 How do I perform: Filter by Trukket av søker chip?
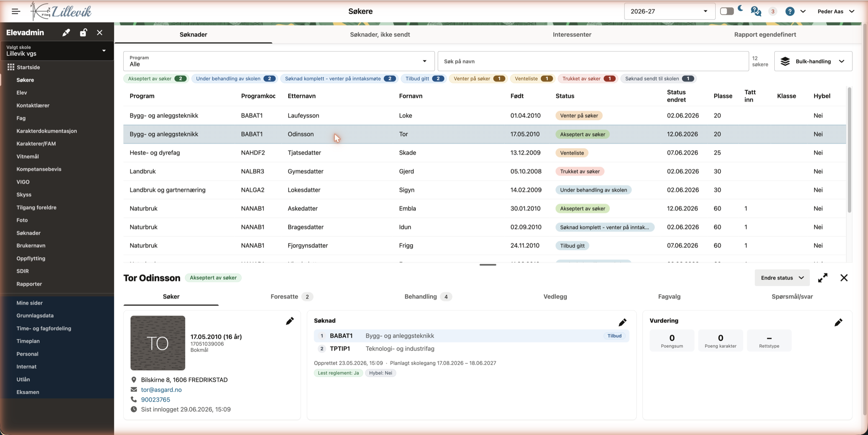pyautogui.click(x=588, y=78)
